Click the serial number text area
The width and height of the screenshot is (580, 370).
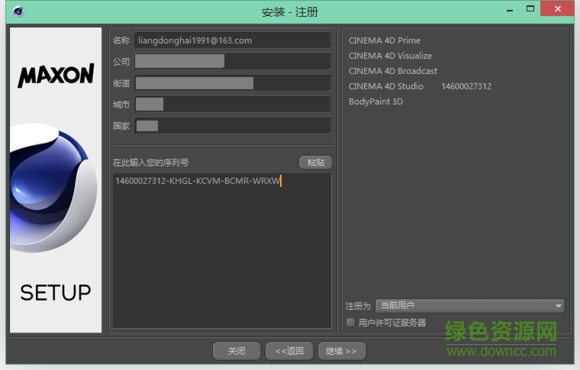pyautogui.click(x=222, y=250)
